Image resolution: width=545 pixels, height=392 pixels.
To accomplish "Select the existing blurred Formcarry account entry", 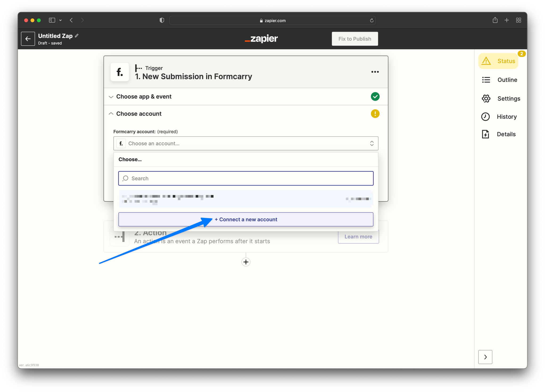I will point(246,199).
